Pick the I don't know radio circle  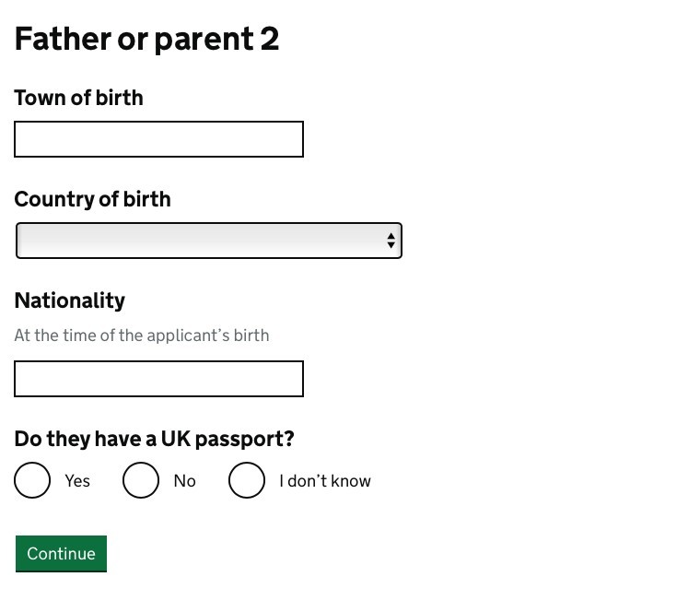coord(247,480)
